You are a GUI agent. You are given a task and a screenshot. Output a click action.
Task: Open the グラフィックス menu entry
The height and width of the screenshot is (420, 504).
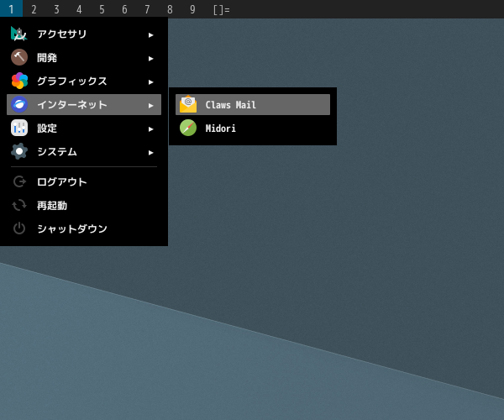[x=84, y=81]
